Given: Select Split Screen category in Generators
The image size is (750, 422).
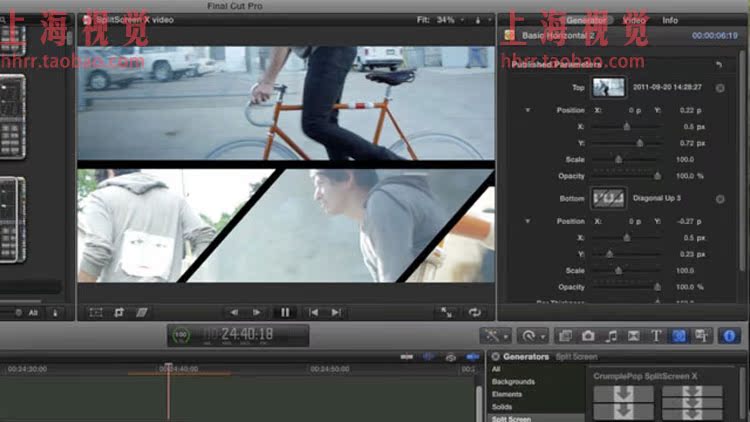Looking at the screenshot, I should tap(511, 419).
